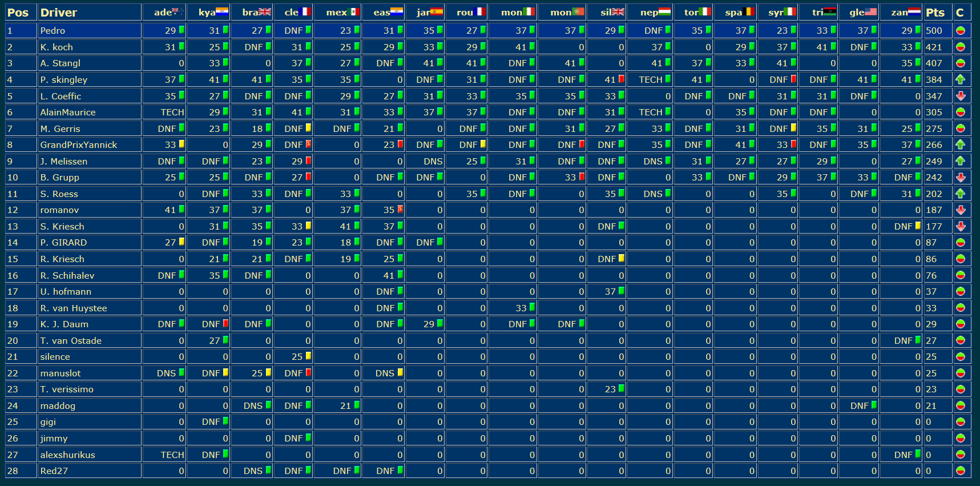Select the Pos column header
The width and height of the screenshot is (980, 486).
click(x=18, y=13)
